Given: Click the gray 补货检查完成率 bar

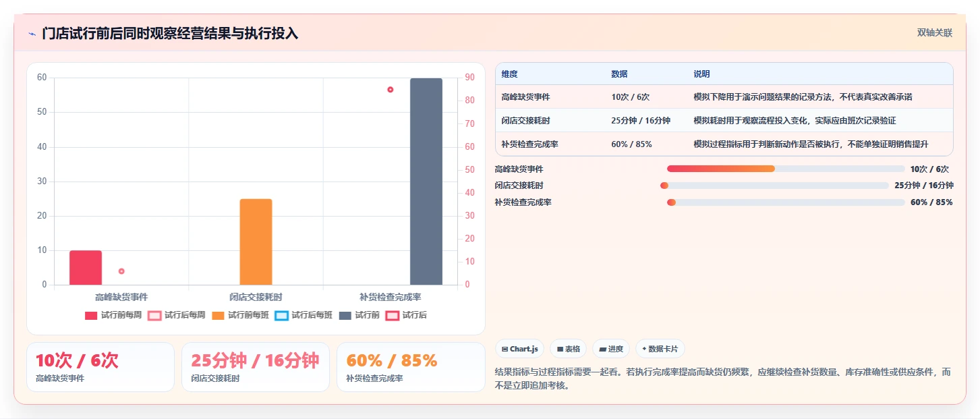Looking at the screenshot, I should pos(426,181).
